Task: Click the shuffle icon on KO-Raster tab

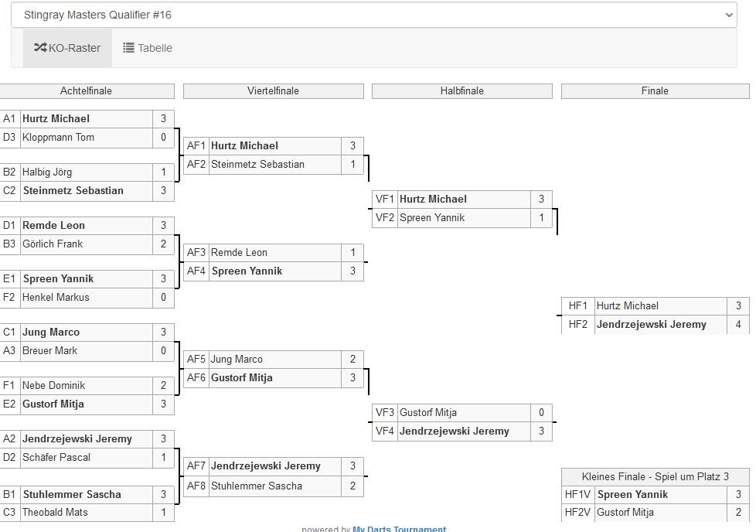Action: 40,48
